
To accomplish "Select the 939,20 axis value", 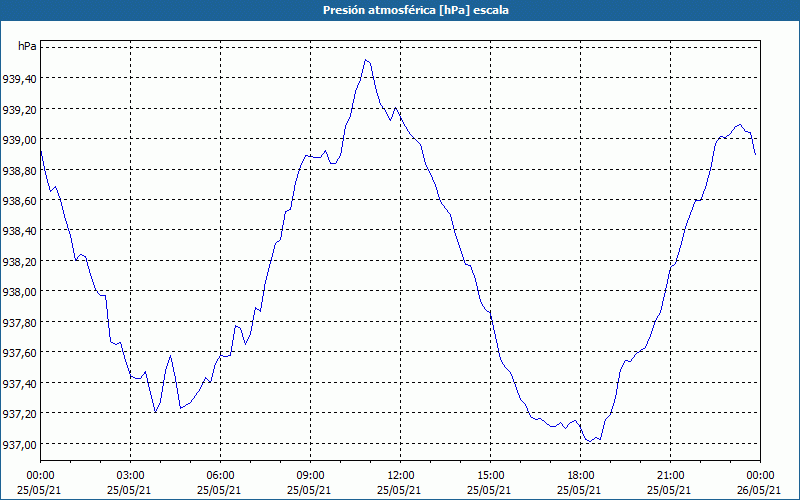I will pos(19,109).
